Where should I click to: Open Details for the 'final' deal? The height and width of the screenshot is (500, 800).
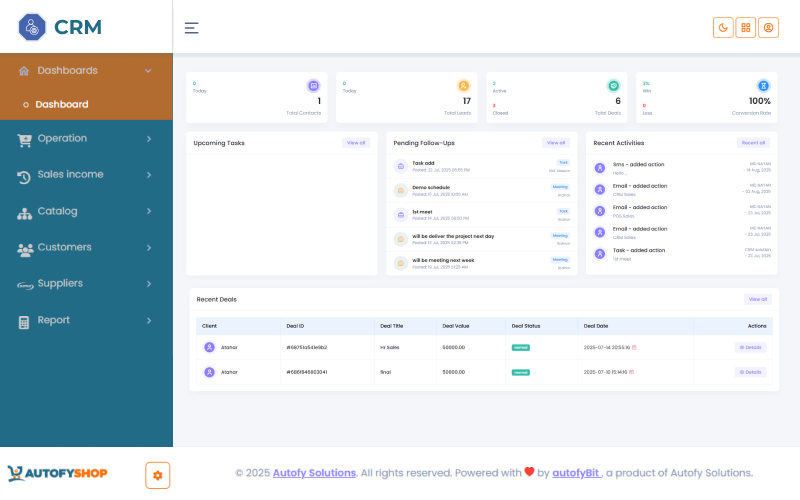pyautogui.click(x=751, y=372)
